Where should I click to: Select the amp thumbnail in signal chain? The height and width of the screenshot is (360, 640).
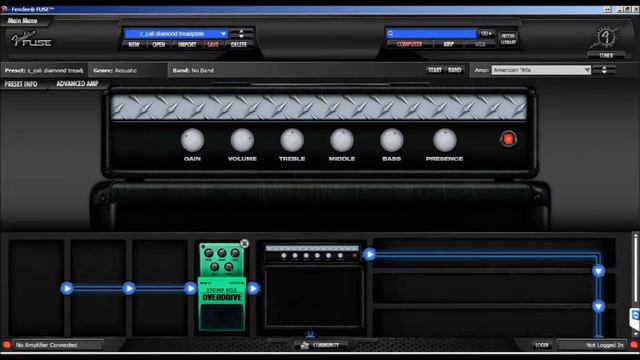tap(313, 286)
